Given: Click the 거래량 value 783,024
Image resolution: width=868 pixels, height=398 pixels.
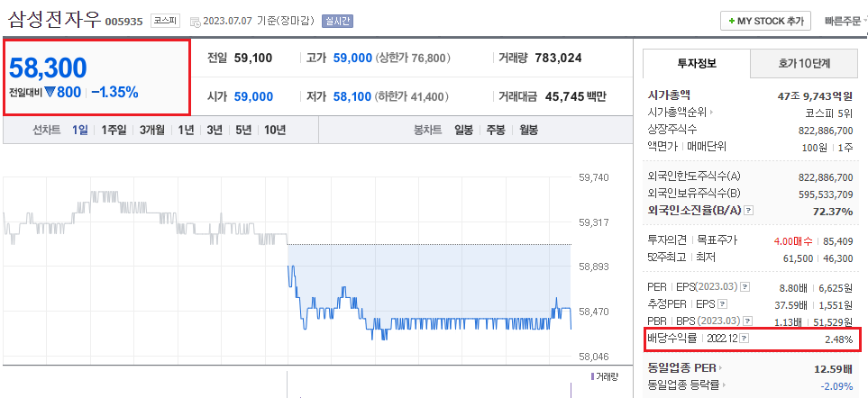Looking at the screenshot, I should (x=558, y=58).
